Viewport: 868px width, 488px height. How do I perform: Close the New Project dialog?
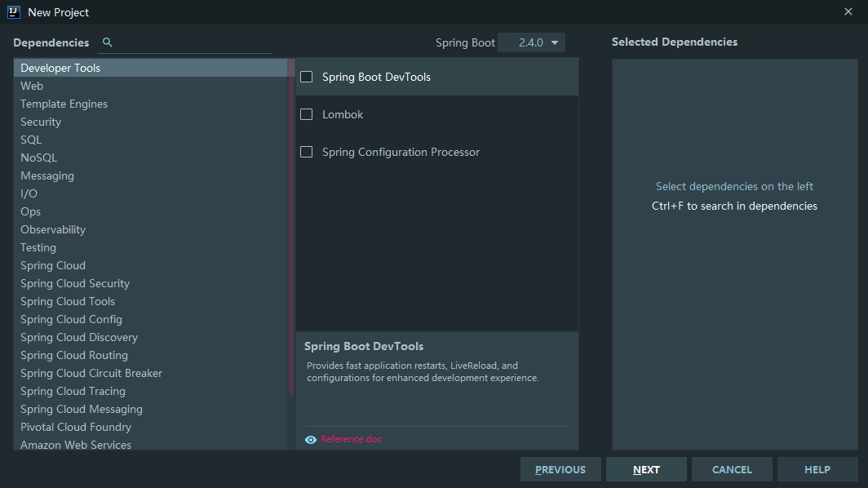click(848, 11)
